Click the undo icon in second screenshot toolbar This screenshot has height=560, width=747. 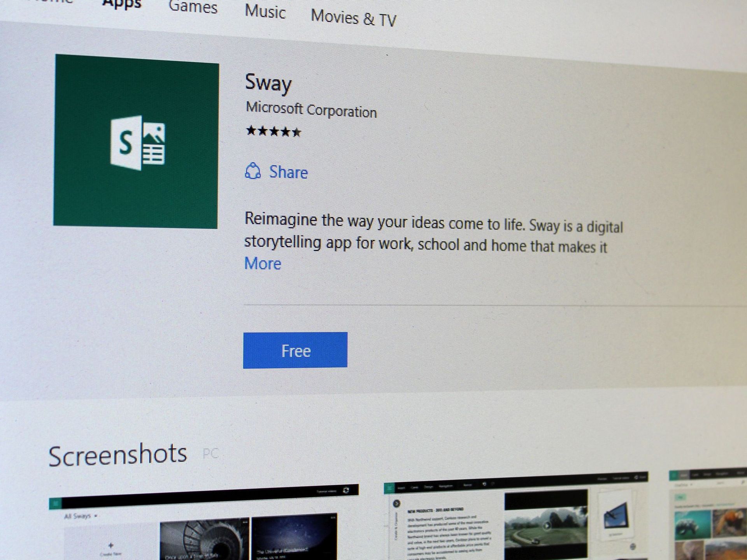(484, 485)
